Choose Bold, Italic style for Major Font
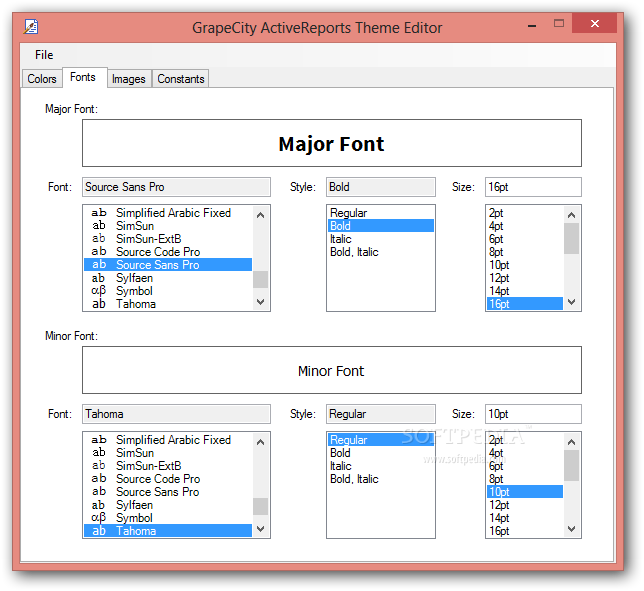 coord(381,252)
